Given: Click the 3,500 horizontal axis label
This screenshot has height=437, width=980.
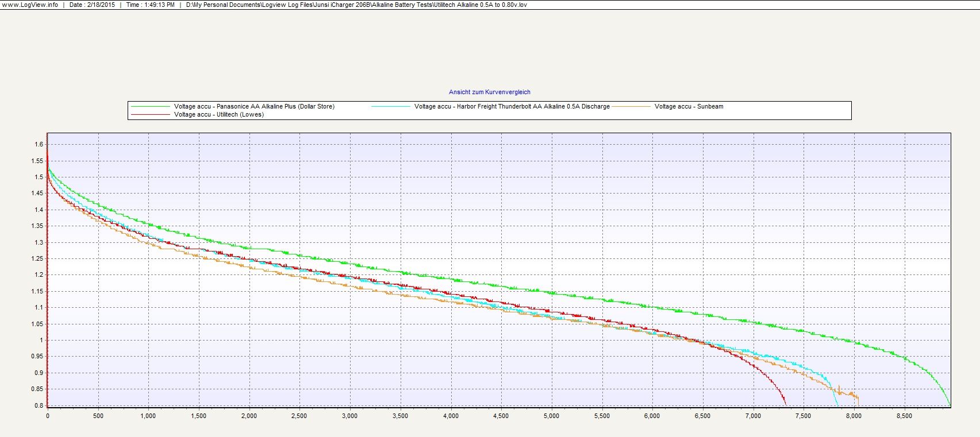Looking at the screenshot, I should (400, 416).
